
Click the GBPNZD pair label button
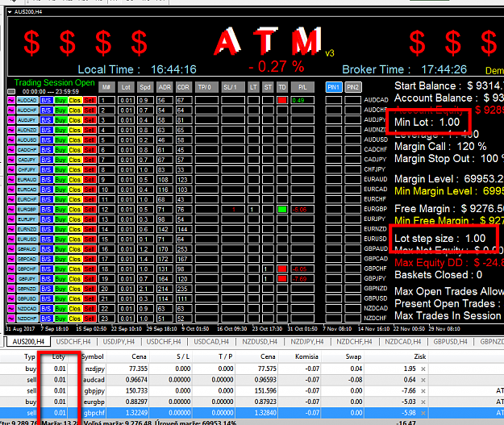click(x=27, y=289)
